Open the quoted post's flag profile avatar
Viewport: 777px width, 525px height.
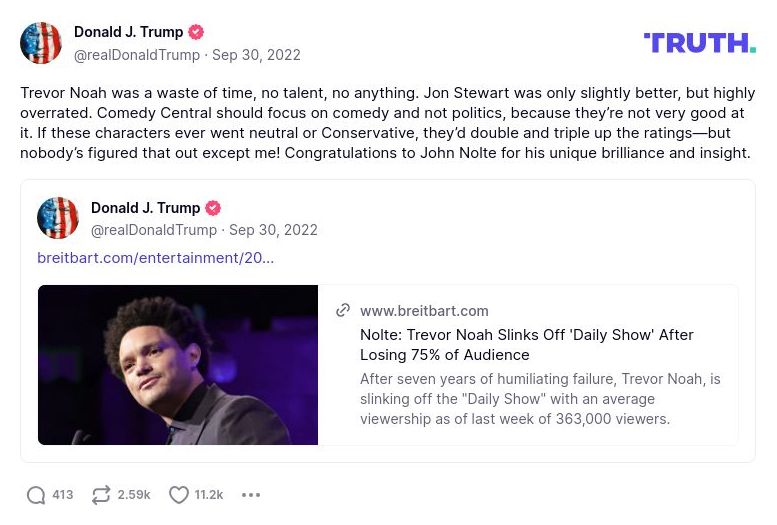pos(58,218)
